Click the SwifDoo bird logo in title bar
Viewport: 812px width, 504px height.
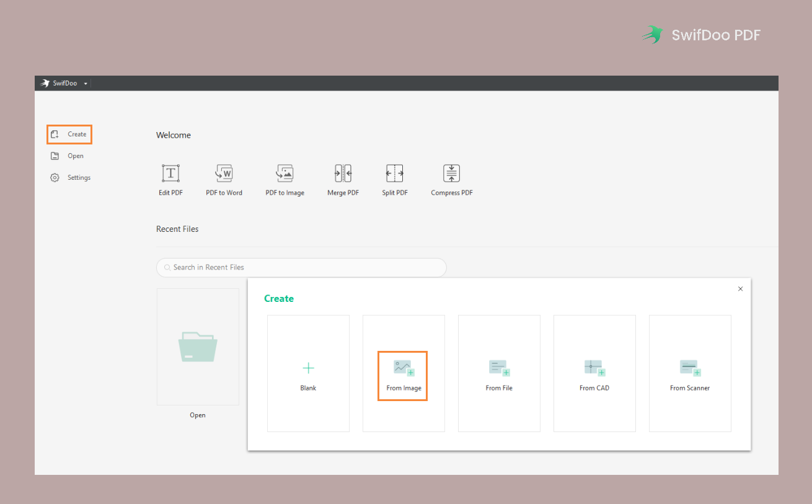[x=45, y=83]
